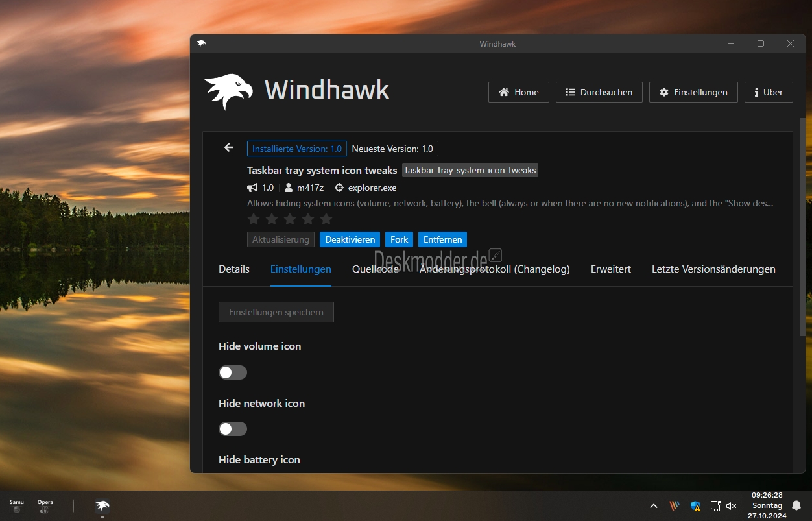Click the Installierte Version: 1.0 badge
This screenshot has width=812, height=521.
[x=297, y=149]
